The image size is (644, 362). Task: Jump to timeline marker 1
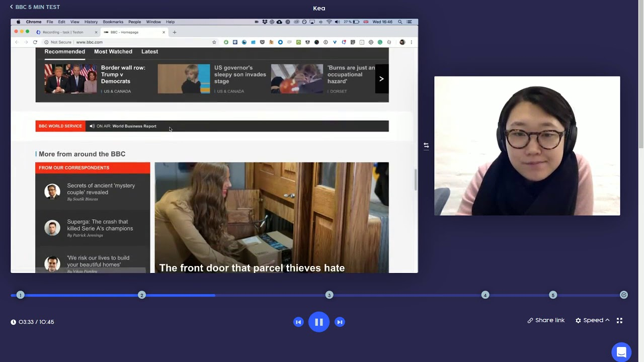[x=20, y=295]
